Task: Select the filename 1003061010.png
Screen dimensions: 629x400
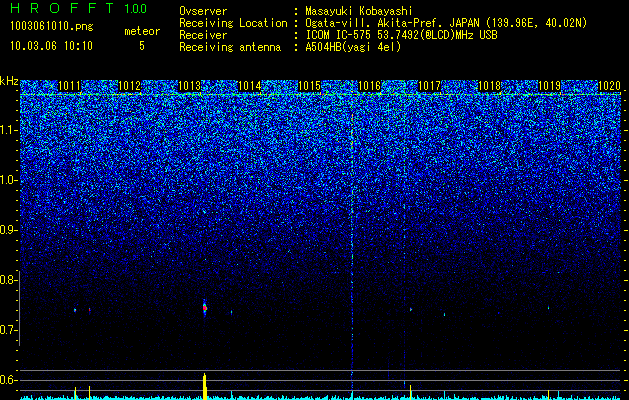Action: click(x=52, y=27)
